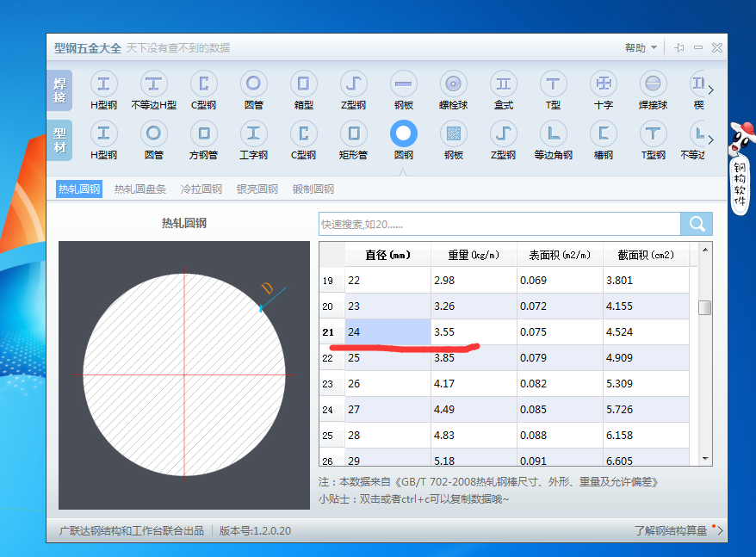Open the 方钢管 profile icon

(203, 139)
